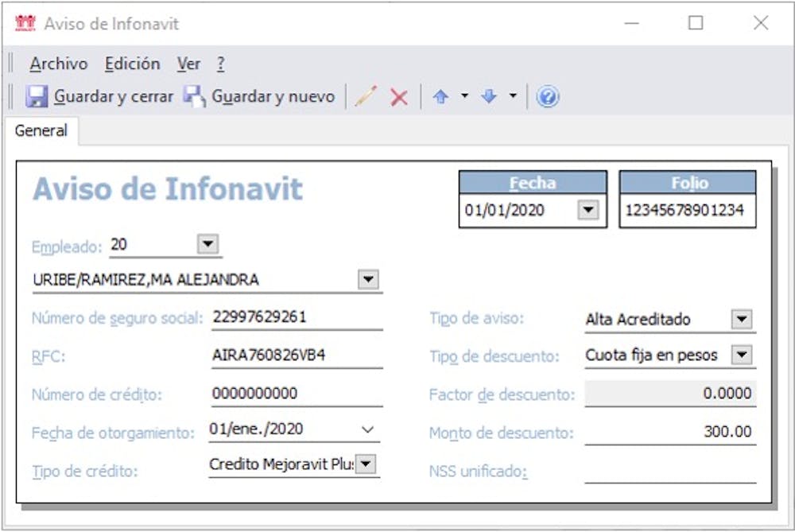Open the Ver menu
This screenshot has width=795, height=532.
pos(188,64)
